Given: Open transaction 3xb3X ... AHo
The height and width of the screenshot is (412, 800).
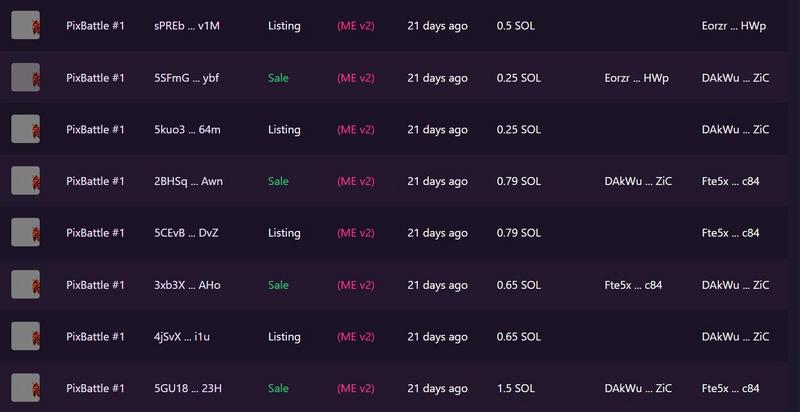Looking at the screenshot, I should click(x=187, y=285).
